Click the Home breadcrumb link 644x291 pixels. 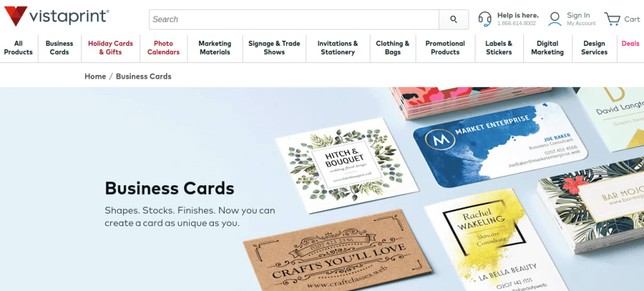pos(96,77)
